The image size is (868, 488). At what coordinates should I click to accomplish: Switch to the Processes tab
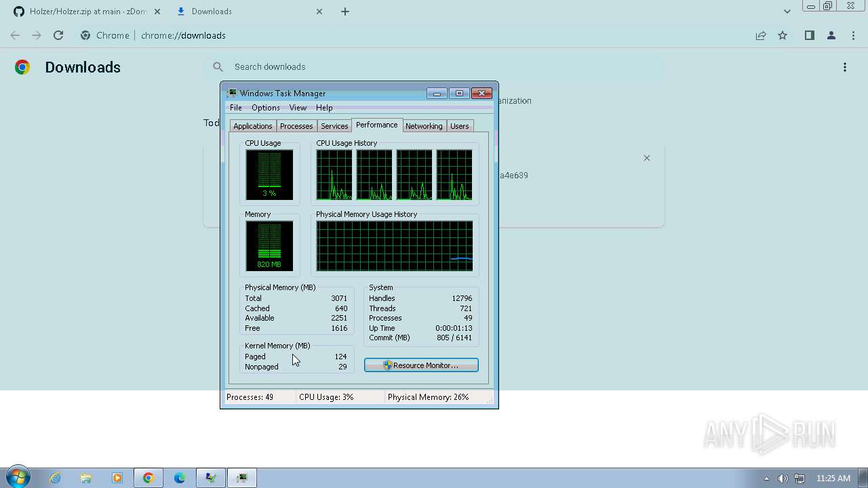click(x=296, y=126)
